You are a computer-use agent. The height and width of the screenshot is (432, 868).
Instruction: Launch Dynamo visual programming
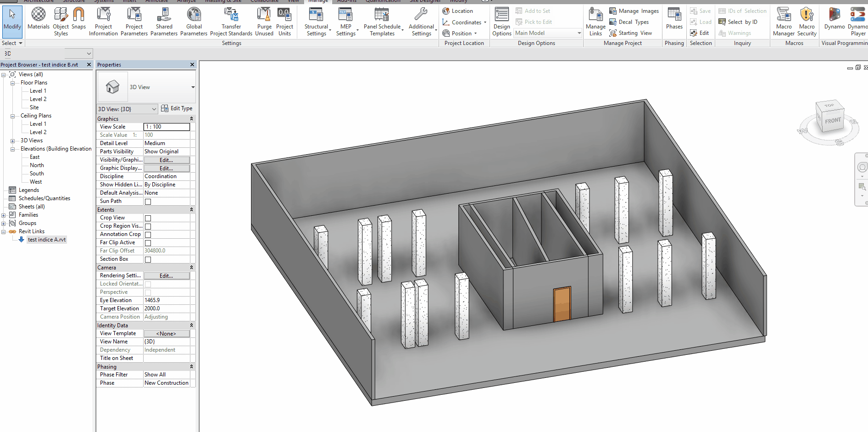[x=834, y=19]
